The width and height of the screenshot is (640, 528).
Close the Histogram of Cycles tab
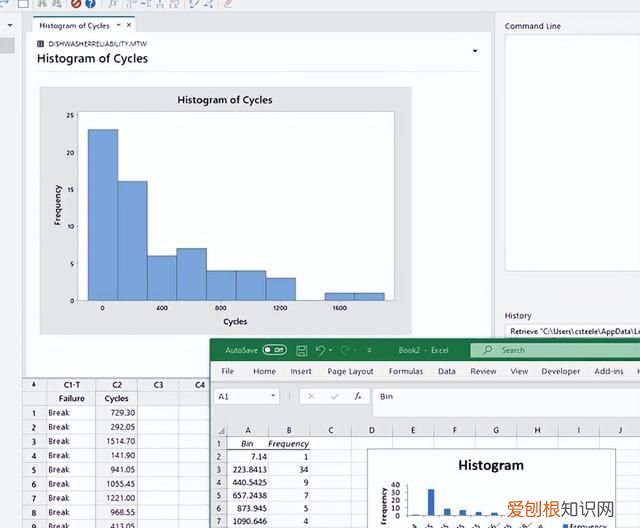(130, 25)
